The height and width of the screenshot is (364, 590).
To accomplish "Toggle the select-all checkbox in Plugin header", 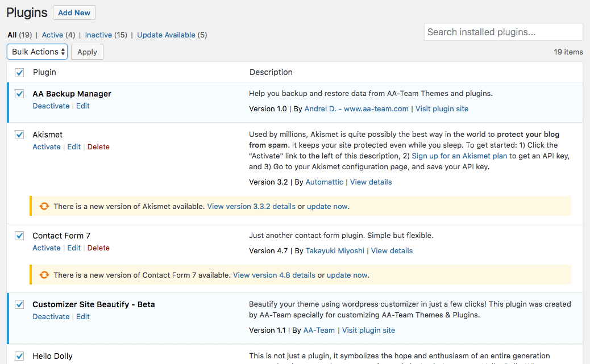I will [x=19, y=73].
